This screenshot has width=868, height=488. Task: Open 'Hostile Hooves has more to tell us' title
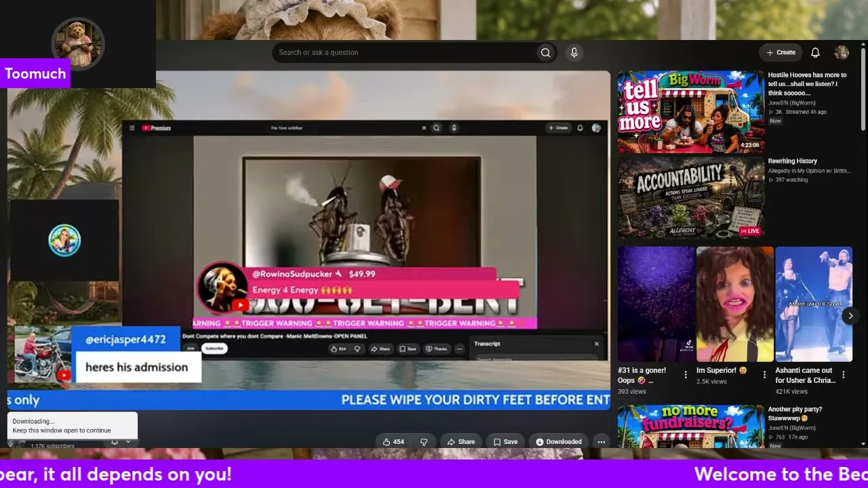coord(808,84)
